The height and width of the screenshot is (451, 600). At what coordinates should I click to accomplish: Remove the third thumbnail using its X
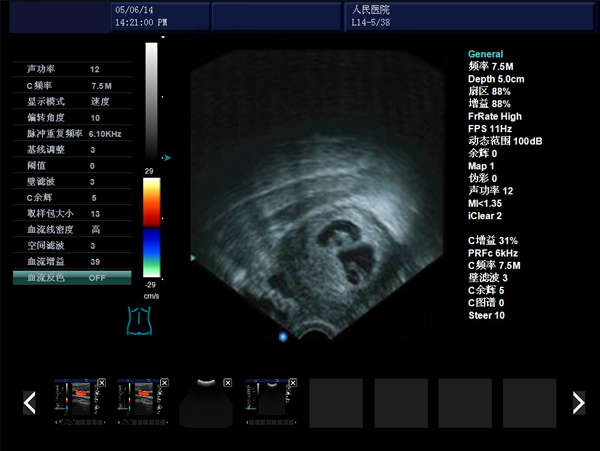point(229,383)
